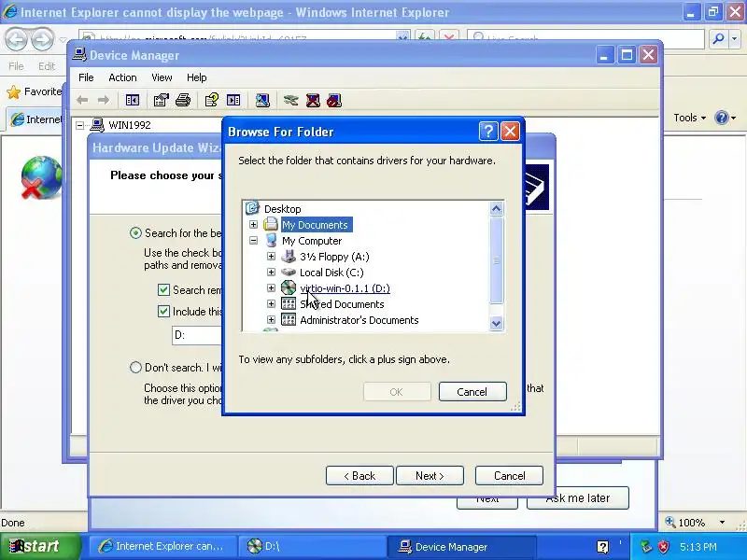
Task: Click the Help toolbar icon with question mark
Action: 212,100
